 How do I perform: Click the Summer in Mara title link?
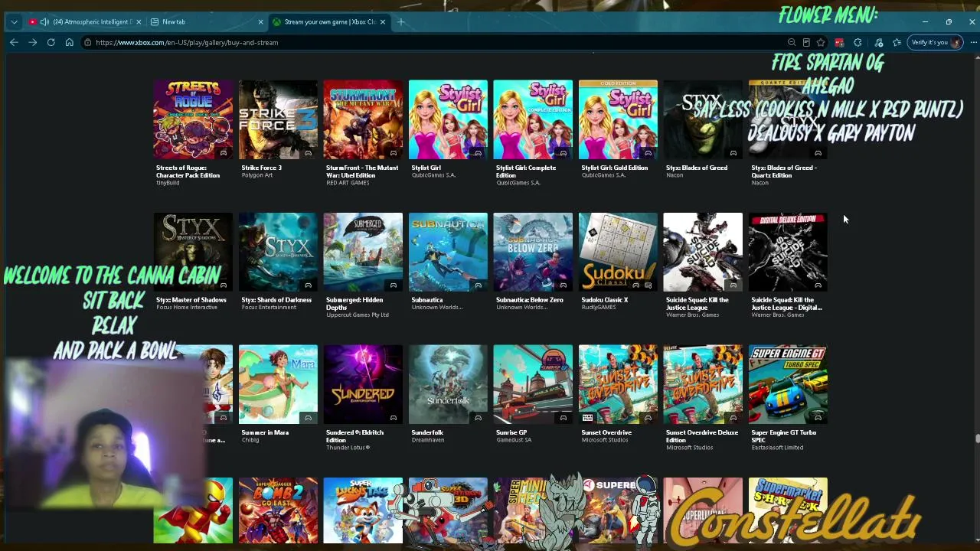point(265,432)
